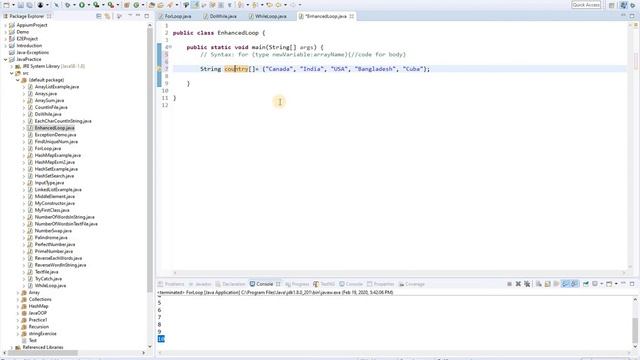Switch to the Debug perspective icon
This screenshot has height=360, width=640.
click(632, 5)
